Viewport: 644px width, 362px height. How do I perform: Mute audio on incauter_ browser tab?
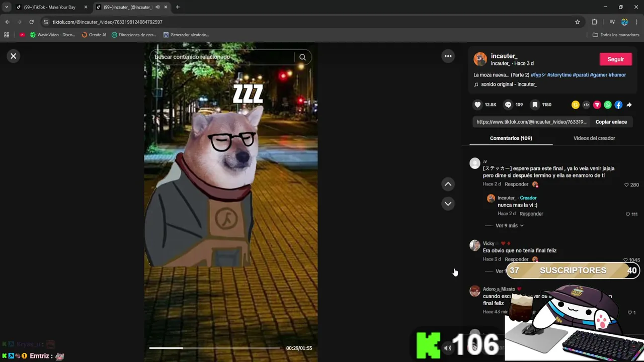[x=157, y=7]
